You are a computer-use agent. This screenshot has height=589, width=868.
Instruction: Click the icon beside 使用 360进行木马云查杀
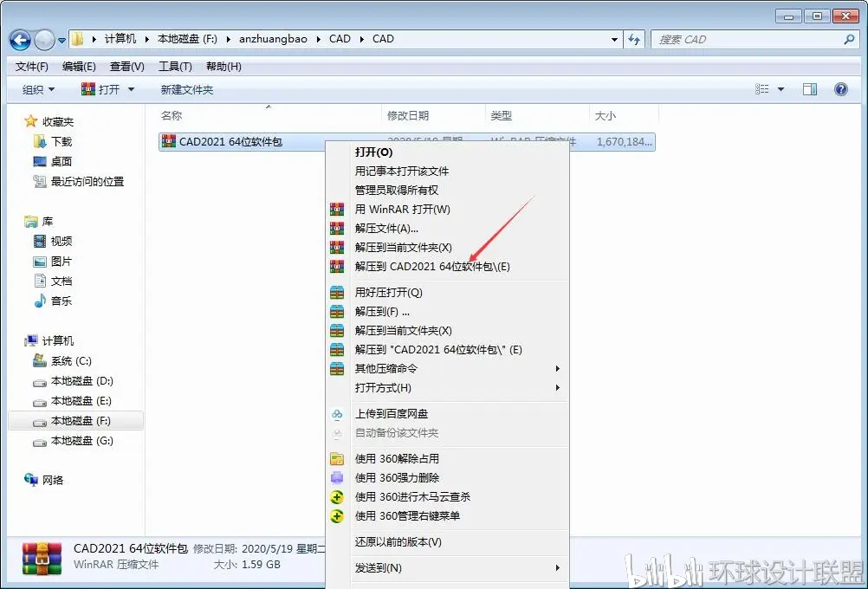coord(337,497)
